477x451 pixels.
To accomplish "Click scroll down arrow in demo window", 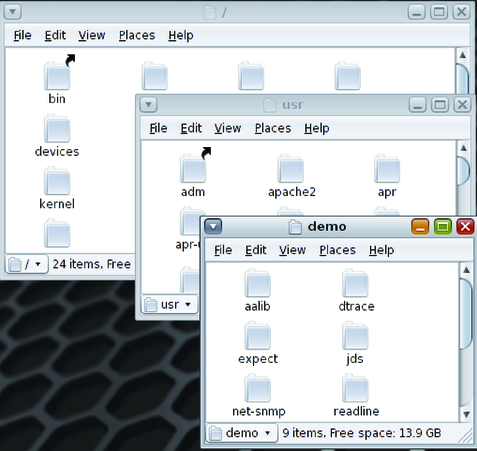I will click(x=466, y=414).
